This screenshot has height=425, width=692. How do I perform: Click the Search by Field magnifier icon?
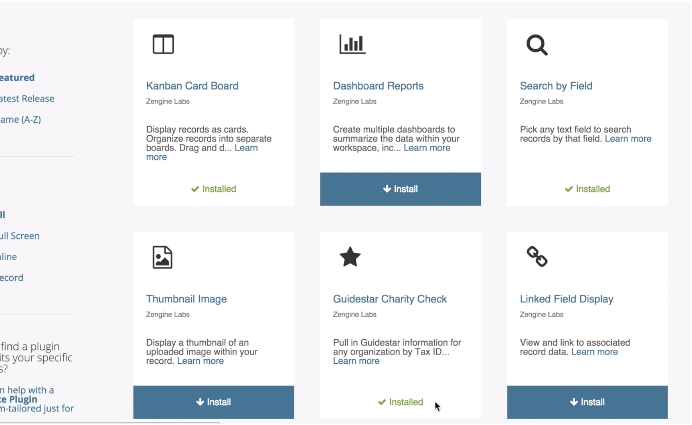tap(537, 45)
